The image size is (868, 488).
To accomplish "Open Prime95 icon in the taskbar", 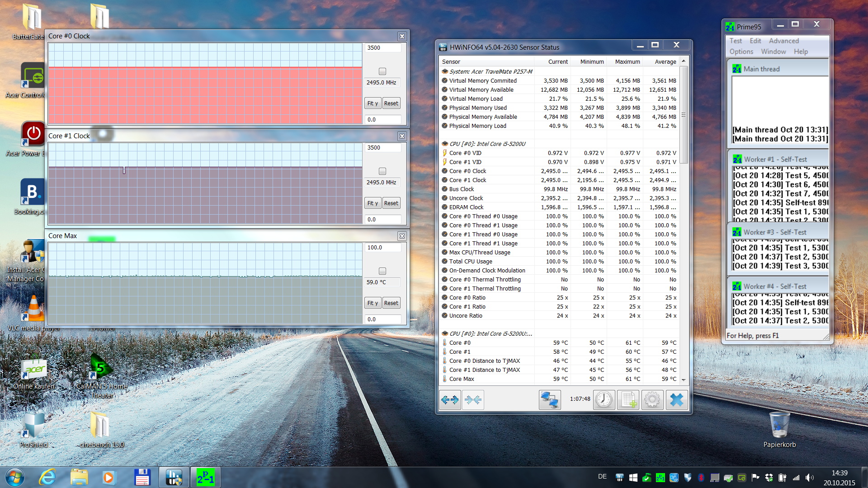I will (x=205, y=478).
